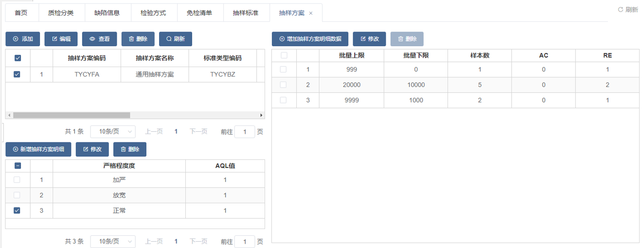The height and width of the screenshot is (248, 644).
Task: Click 下一页 under the 严格程度度 table
Action: click(198, 241)
